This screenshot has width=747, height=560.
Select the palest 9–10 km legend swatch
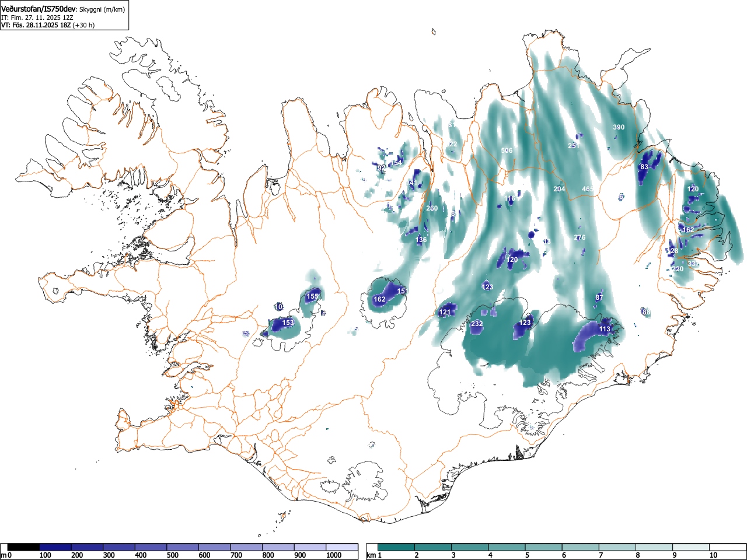coord(692,547)
